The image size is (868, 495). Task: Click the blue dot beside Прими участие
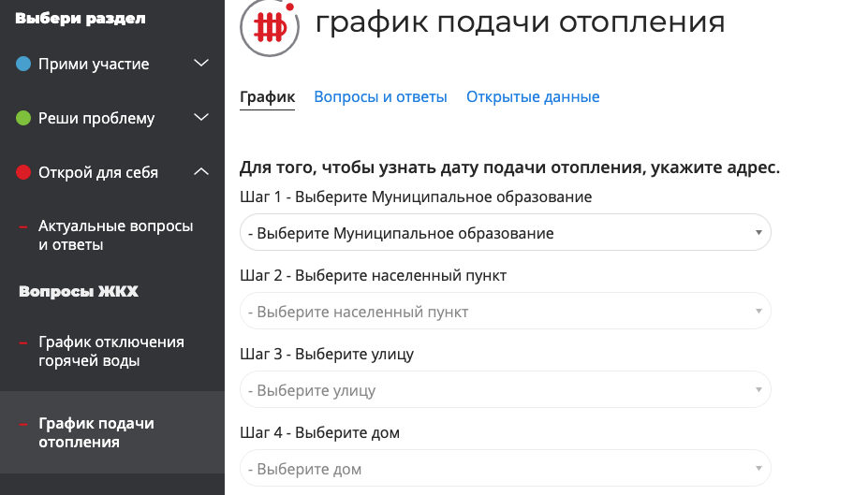coord(24,65)
